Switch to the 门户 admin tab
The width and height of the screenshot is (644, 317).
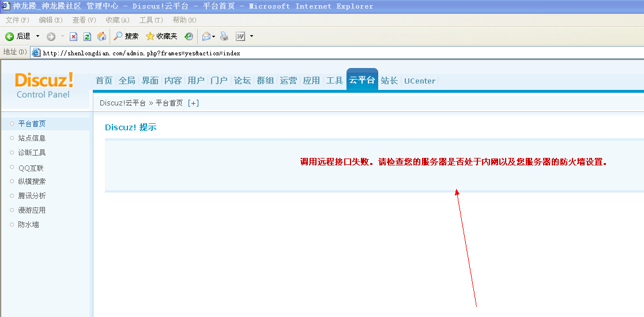(x=219, y=81)
